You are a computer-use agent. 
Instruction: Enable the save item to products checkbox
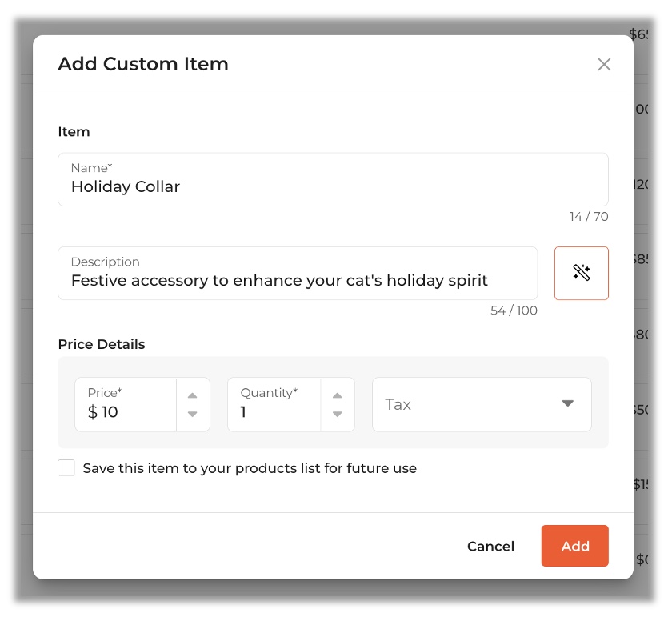[x=66, y=468]
